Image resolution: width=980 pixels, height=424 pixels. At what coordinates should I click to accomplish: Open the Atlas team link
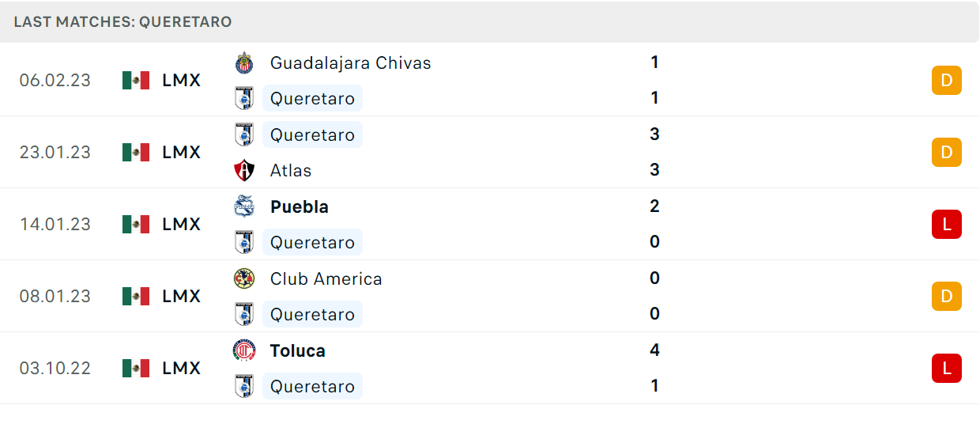click(291, 170)
